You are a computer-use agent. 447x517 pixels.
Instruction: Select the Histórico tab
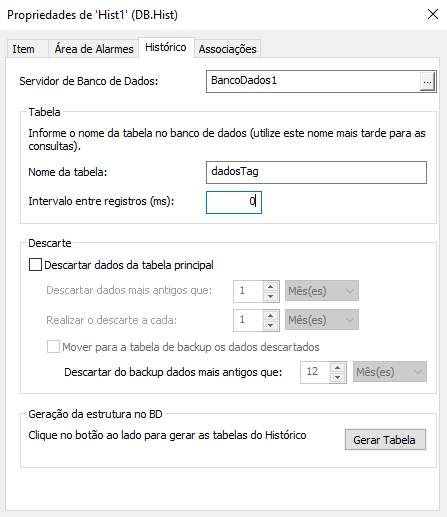[x=166, y=47]
